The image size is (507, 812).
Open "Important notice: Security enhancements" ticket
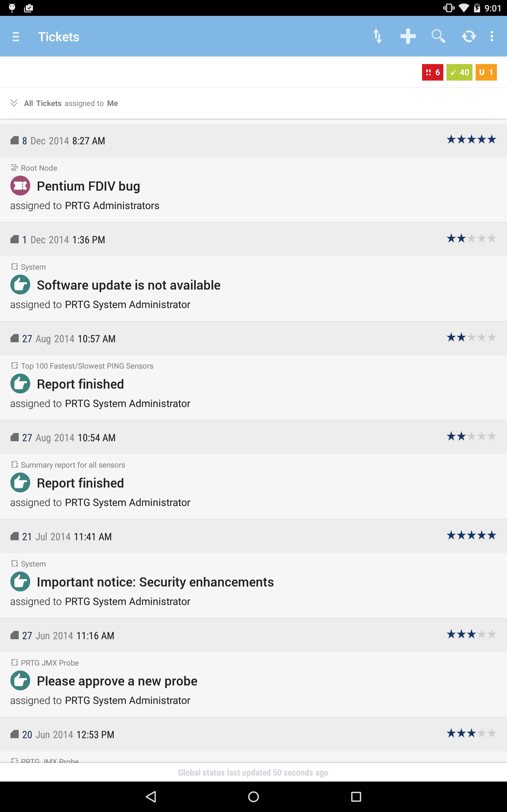[x=155, y=582]
